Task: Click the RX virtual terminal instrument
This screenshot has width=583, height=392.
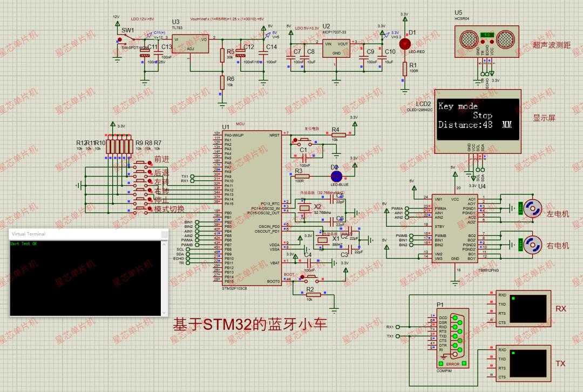Action: (x=523, y=309)
